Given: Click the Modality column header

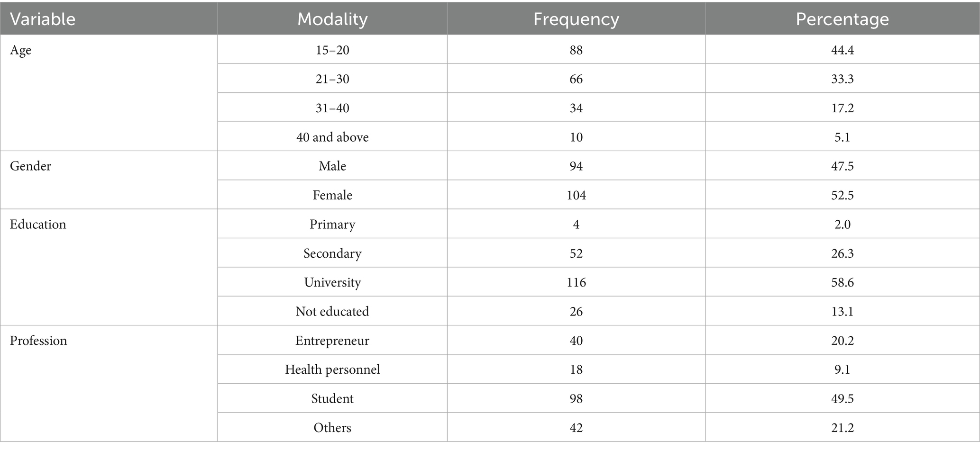Looking at the screenshot, I should point(332,19).
